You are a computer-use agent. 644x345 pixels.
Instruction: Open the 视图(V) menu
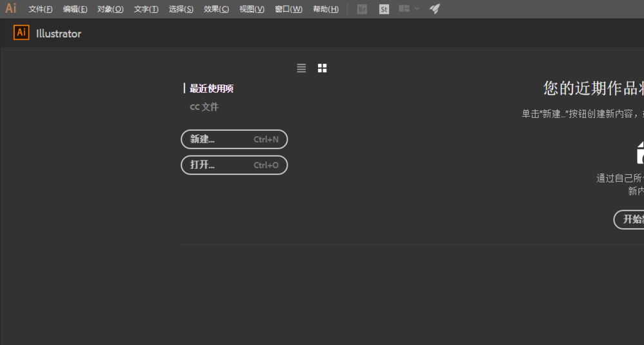(252, 9)
